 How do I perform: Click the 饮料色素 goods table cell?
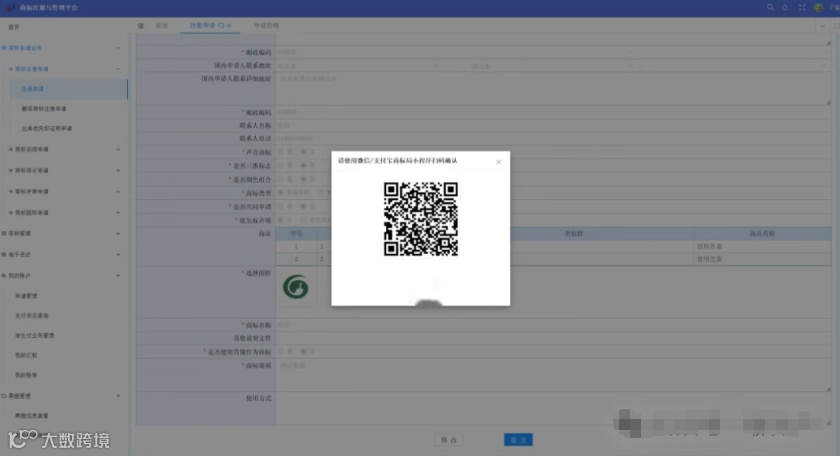point(762,246)
